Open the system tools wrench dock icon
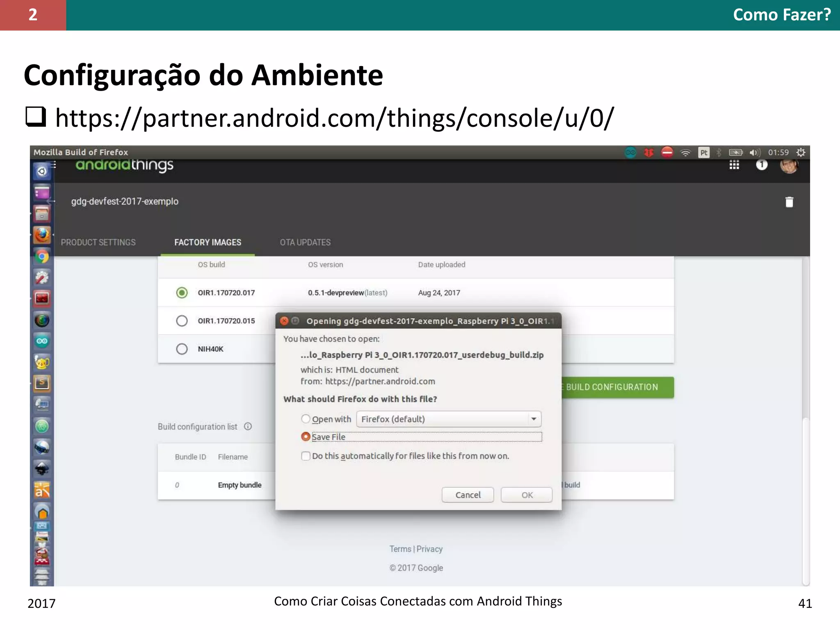This screenshot has height=630, width=840. coord(42,278)
